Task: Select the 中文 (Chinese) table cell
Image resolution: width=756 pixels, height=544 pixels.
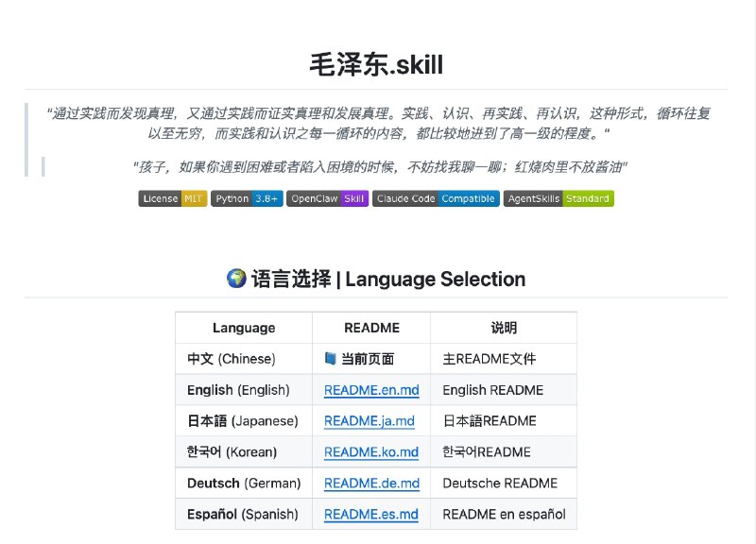Action: point(232,359)
